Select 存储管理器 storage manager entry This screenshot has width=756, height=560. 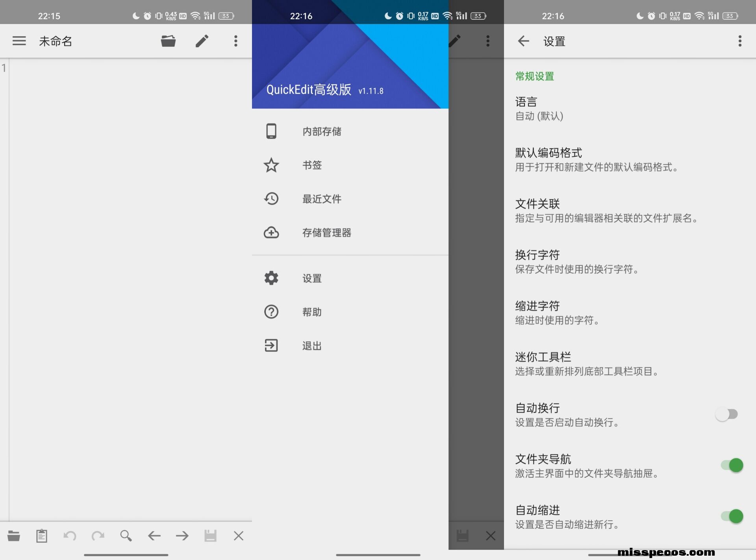click(350, 233)
